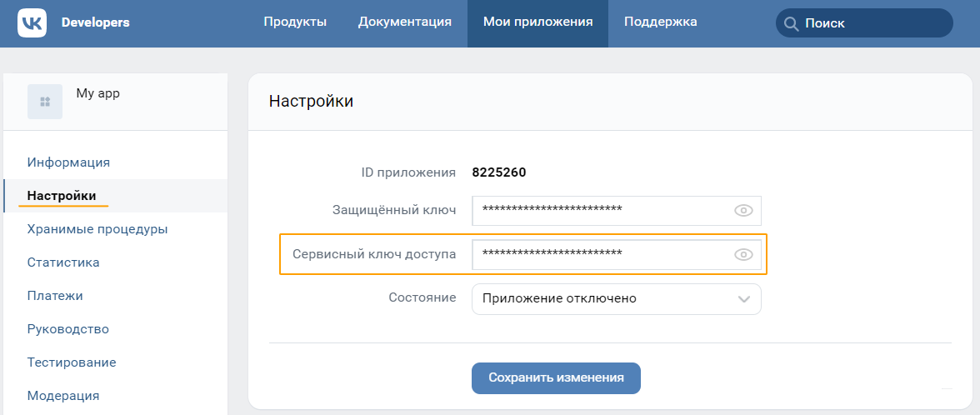
Task: Click Сохранить изменения button
Action: point(557,378)
